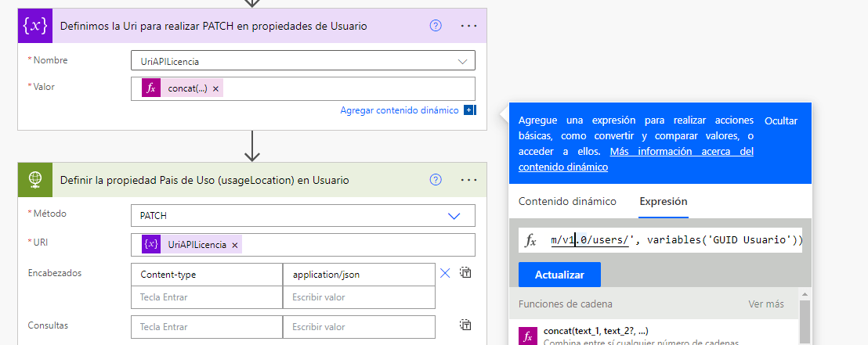Remove the concat(...) expression token
Image resolution: width=868 pixels, height=345 pixels.
tap(215, 88)
